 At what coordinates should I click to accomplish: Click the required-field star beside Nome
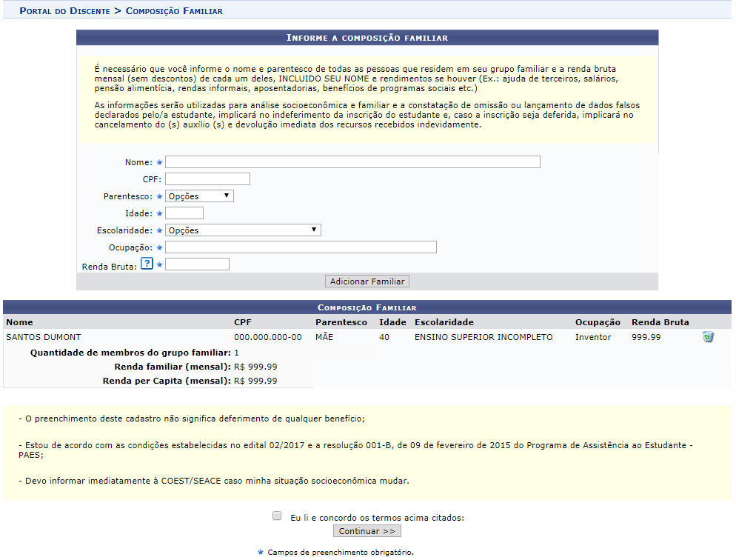[158, 161]
